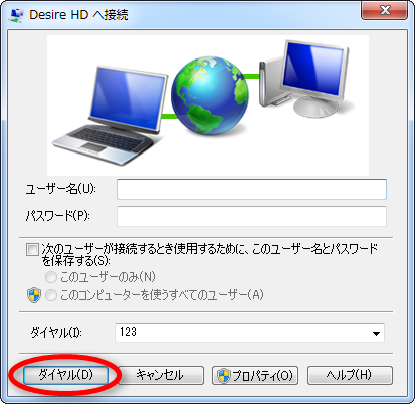Viewport: 415px width, 404px height.
Task: Enable save username and password checkbox
Action: tap(32, 250)
